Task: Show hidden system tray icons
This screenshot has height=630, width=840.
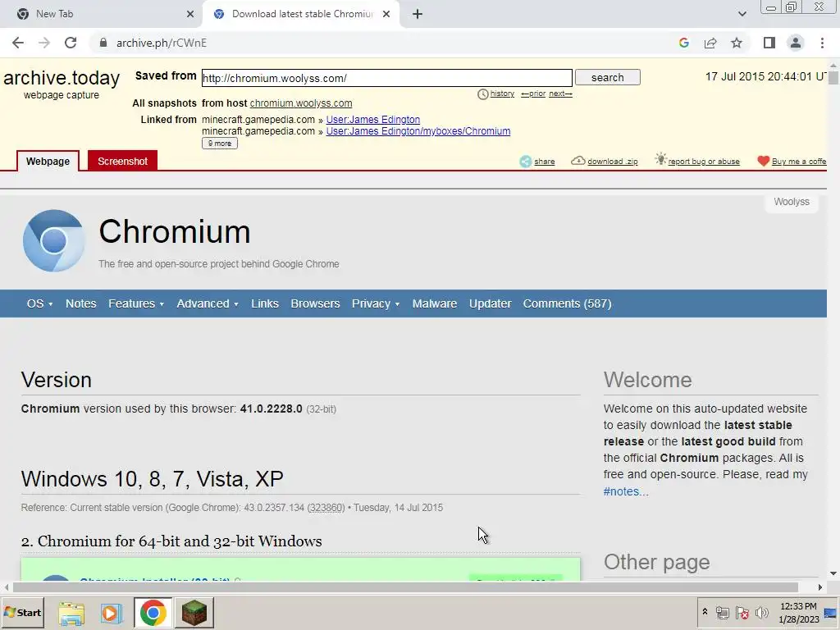Action: click(705, 612)
